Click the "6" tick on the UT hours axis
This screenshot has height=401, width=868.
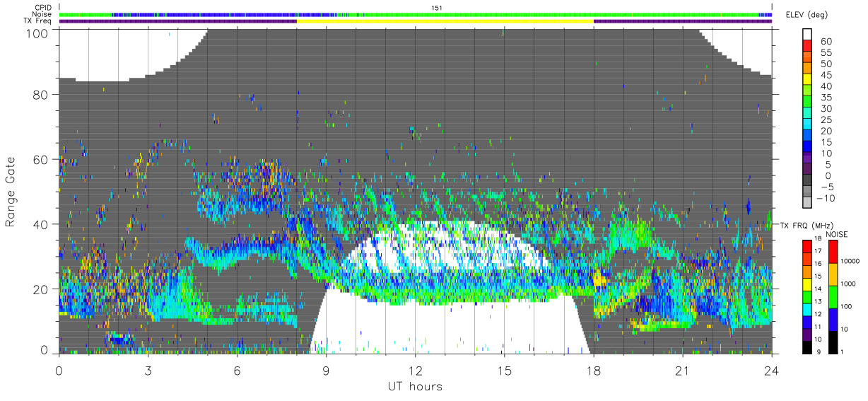click(x=237, y=370)
